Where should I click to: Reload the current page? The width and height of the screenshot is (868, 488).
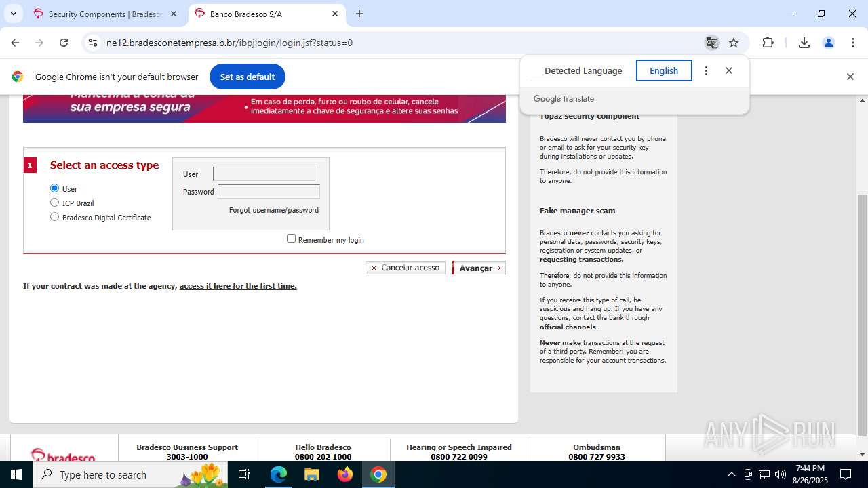pos(64,43)
